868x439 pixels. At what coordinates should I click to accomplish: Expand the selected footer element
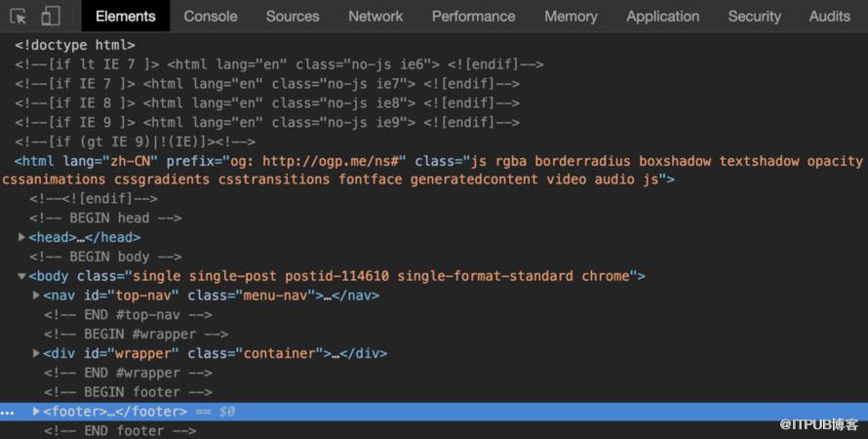coord(36,412)
